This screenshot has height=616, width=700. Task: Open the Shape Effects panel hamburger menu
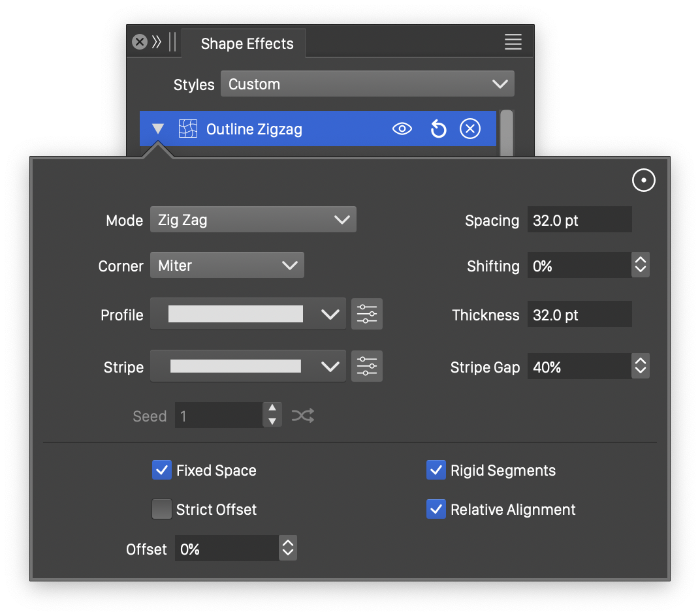[x=513, y=42]
